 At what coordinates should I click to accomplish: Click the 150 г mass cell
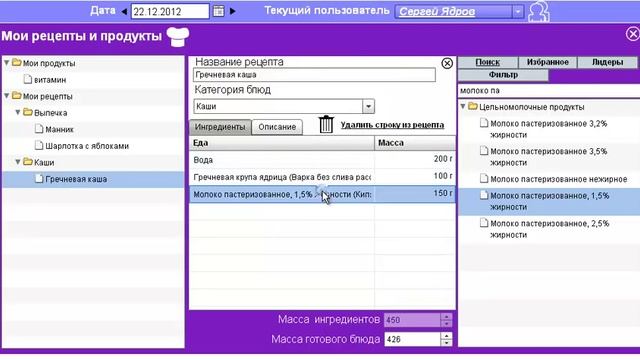pyautogui.click(x=415, y=193)
